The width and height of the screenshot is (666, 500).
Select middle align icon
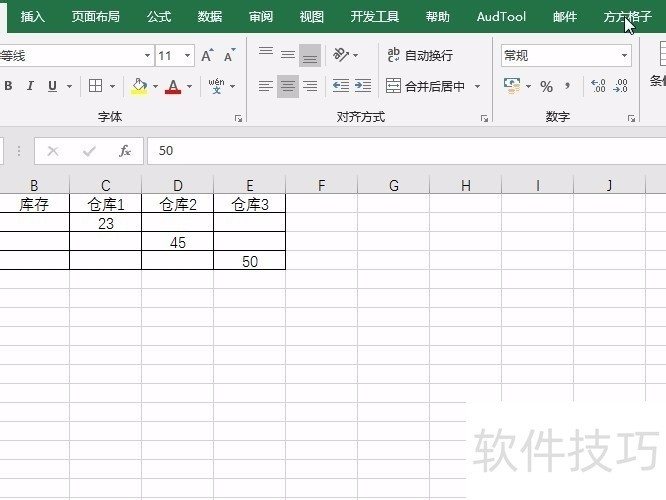coord(288,54)
